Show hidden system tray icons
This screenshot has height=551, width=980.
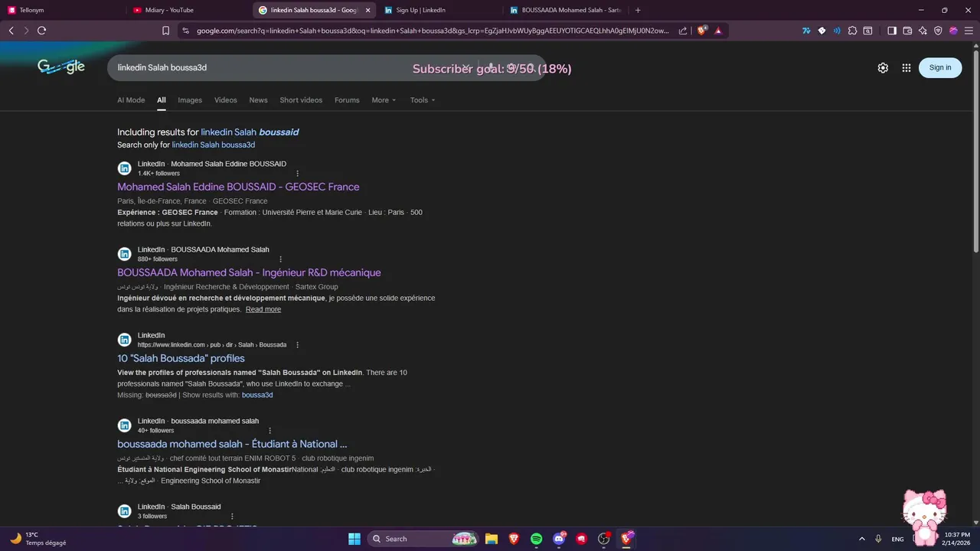tap(862, 539)
